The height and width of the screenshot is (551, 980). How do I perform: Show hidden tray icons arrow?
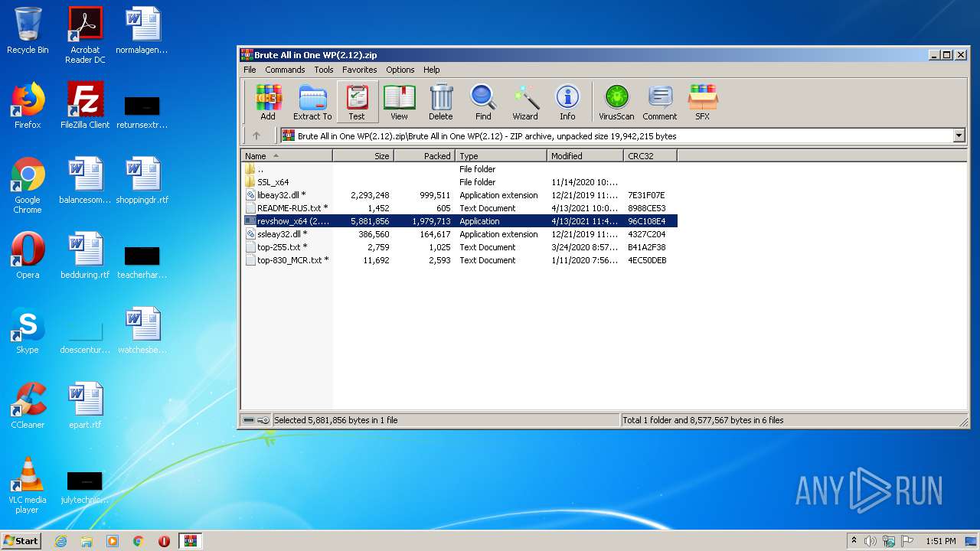(x=854, y=541)
